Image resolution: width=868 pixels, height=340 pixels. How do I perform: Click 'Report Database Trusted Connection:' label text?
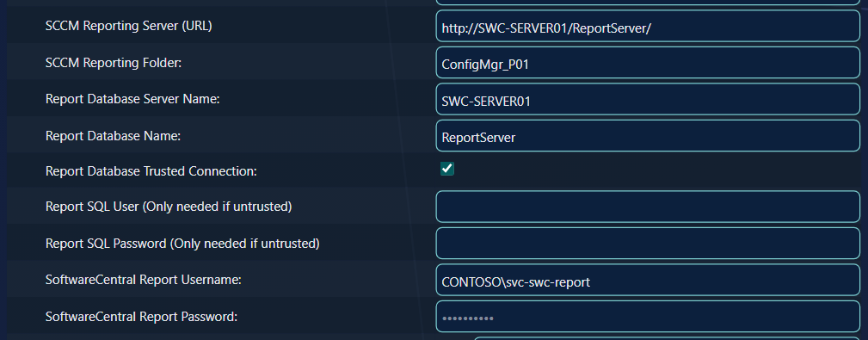[151, 171]
